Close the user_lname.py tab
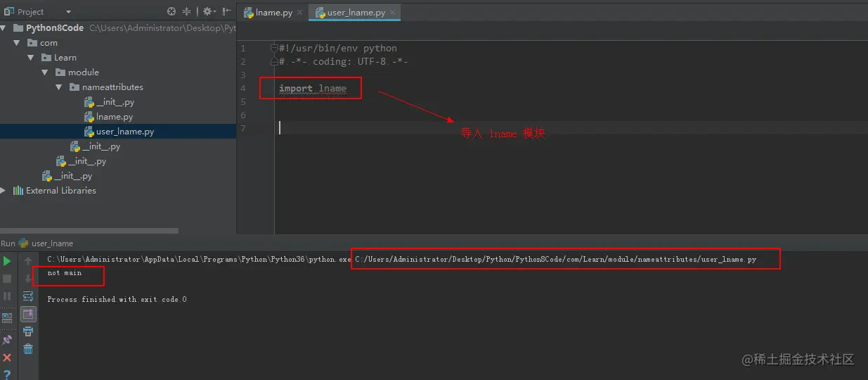The width and height of the screenshot is (868, 380). coord(392,12)
